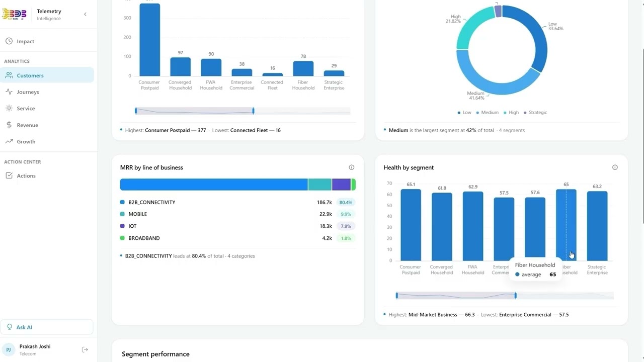The width and height of the screenshot is (644, 362).
Task: Click the IOT purple segment of MRR bar
Action: point(342,185)
